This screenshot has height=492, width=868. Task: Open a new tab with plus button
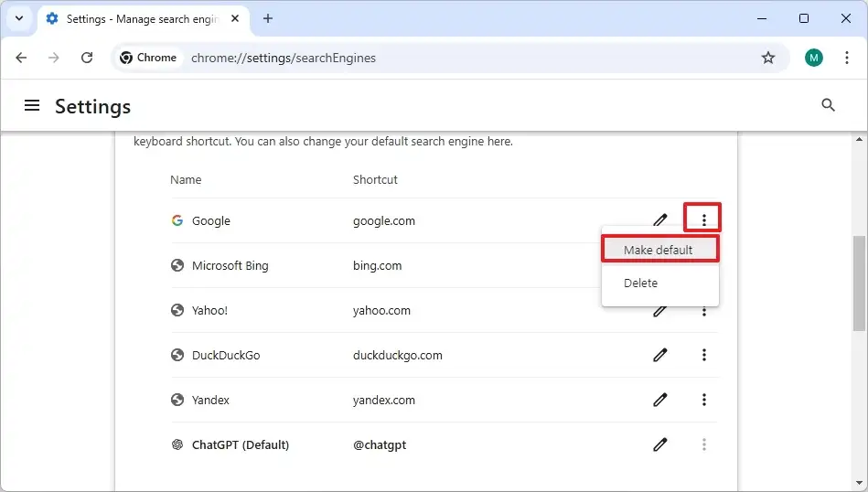tap(268, 19)
